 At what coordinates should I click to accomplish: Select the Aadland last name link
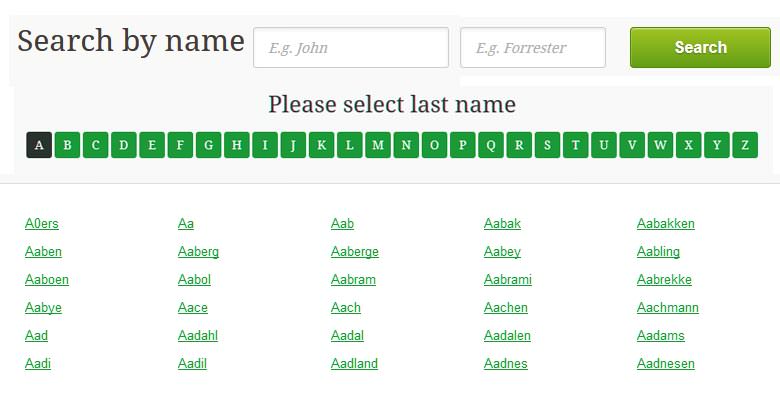354,364
